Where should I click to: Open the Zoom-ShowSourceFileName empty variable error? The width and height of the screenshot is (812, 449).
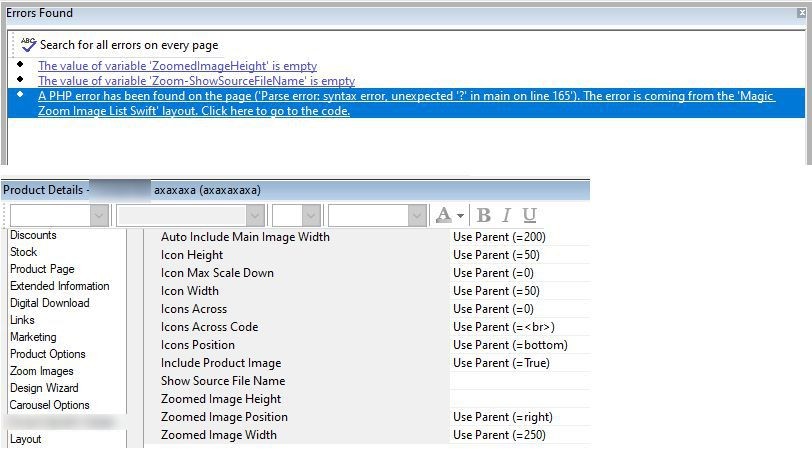click(196, 81)
